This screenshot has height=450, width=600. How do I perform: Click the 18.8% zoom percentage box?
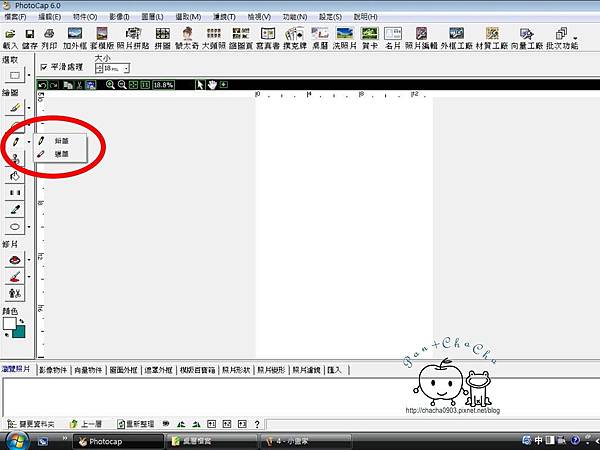(x=163, y=85)
